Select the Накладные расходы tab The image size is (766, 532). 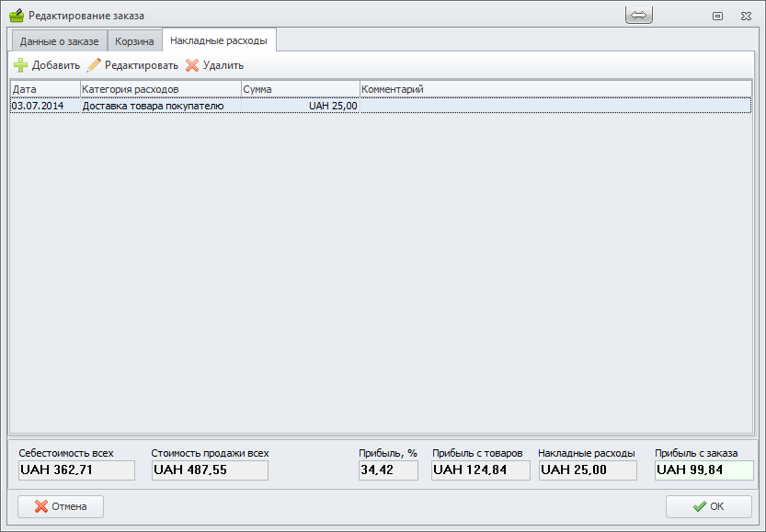point(219,40)
